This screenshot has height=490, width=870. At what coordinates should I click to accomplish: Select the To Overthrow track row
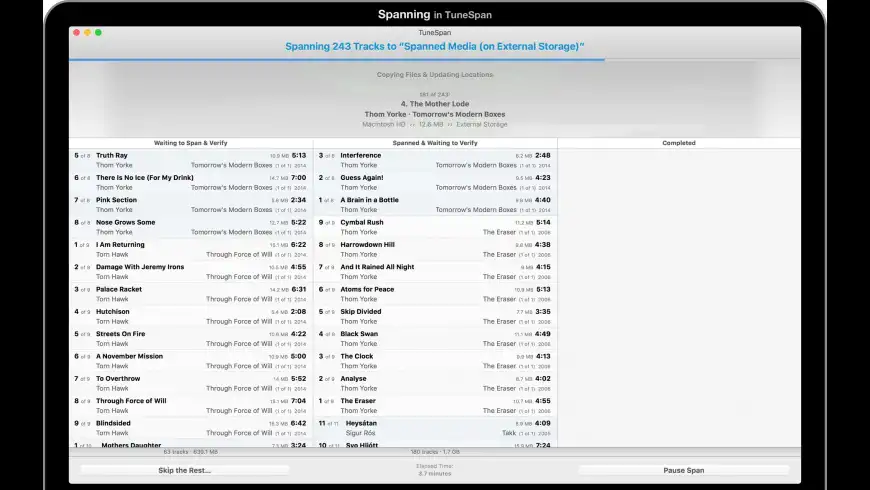pos(190,383)
